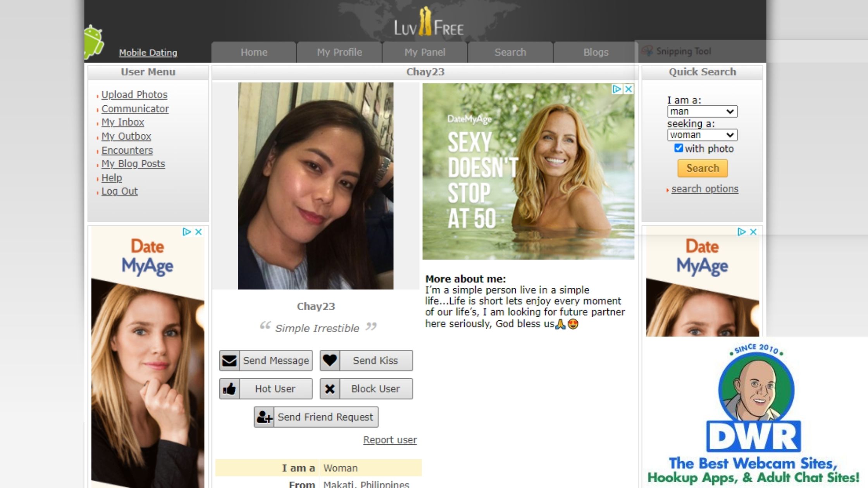
Task: Close the right sidebar DateMyAge ad
Action: point(753,232)
